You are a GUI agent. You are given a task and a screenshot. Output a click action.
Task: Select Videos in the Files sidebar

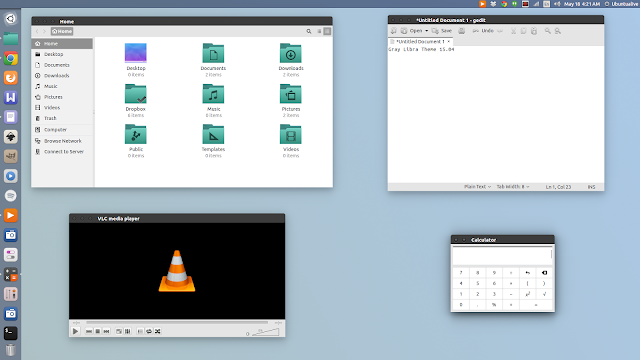pyautogui.click(x=62, y=107)
